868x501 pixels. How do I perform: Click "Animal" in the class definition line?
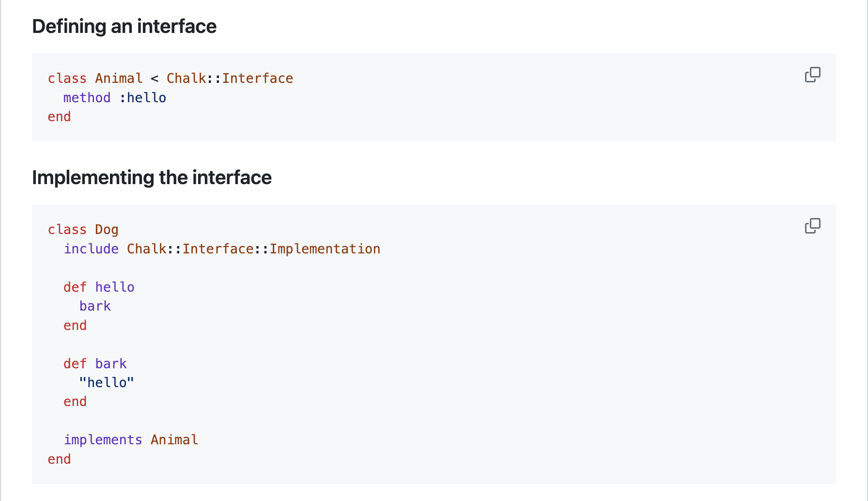pyautogui.click(x=119, y=78)
